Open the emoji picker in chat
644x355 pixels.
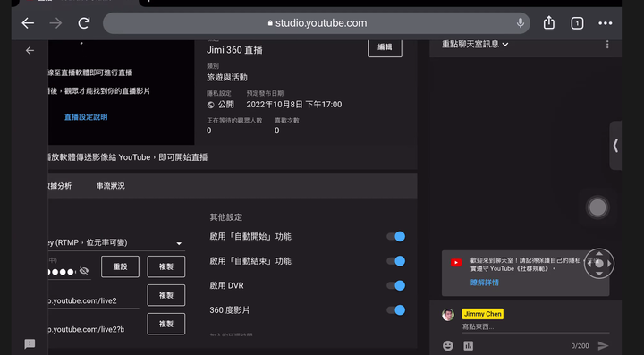coord(448,345)
